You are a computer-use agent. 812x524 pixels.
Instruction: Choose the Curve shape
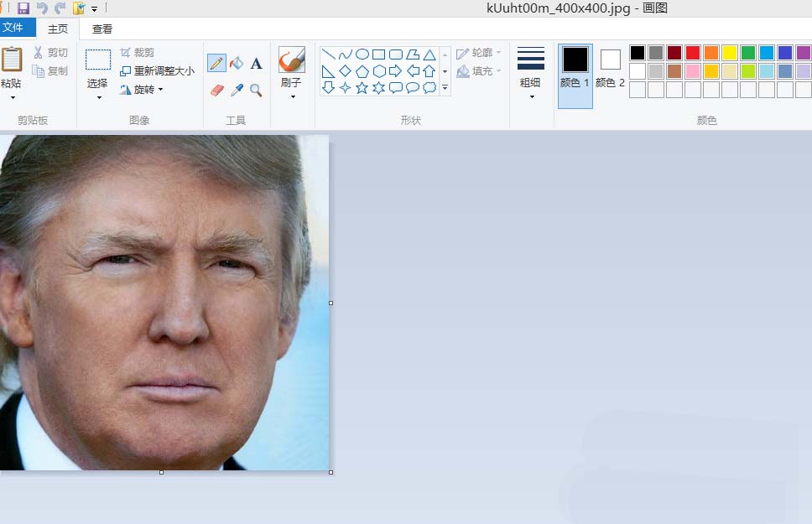pyautogui.click(x=346, y=54)
